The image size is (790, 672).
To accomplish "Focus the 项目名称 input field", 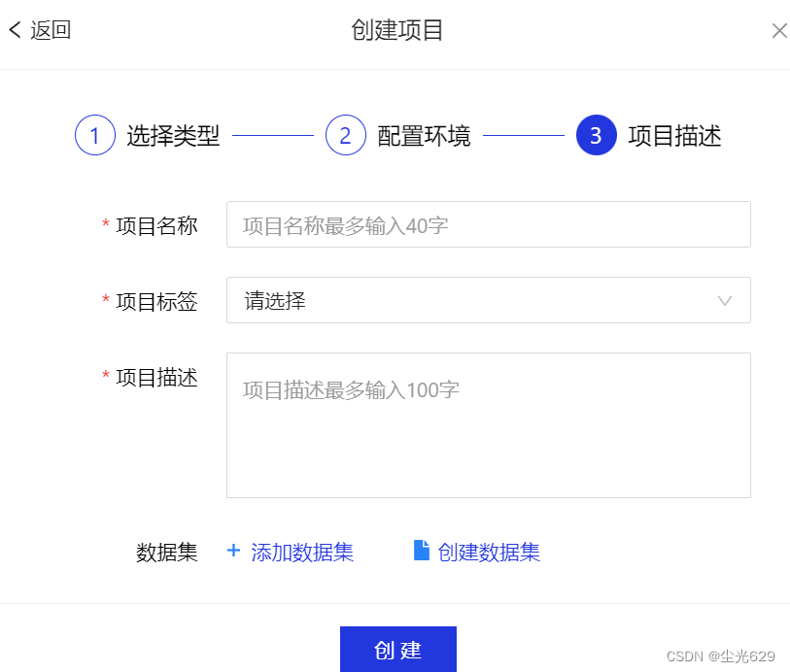I will click(488, 224).
